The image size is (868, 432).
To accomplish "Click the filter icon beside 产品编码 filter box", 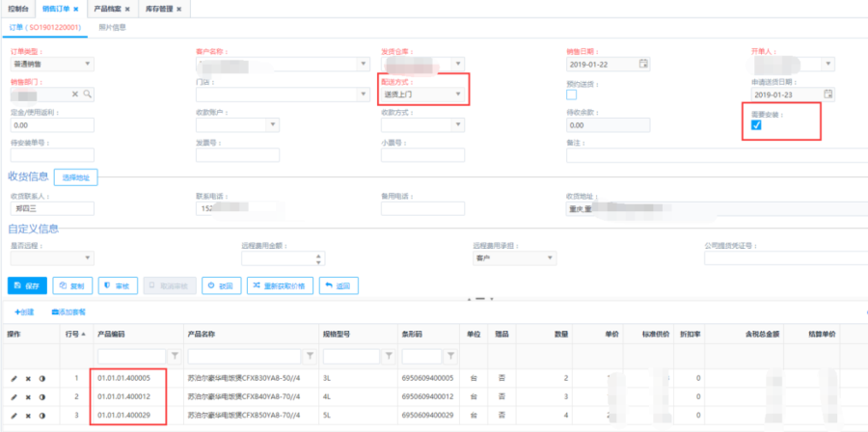I will click(x=175, y=356).
